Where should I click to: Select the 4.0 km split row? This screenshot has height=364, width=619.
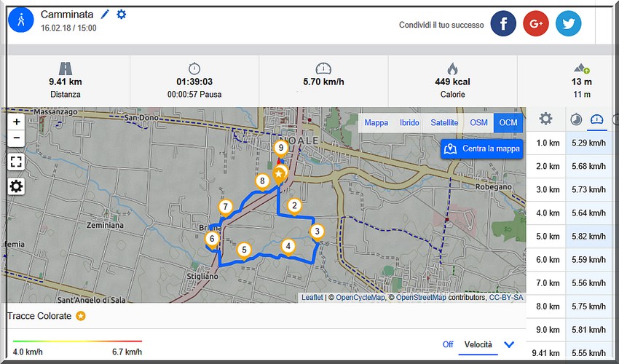pos(569,213)
